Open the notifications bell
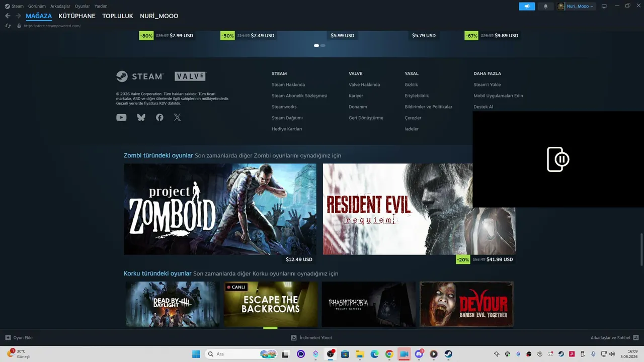644x362 pixels. point(546,7)
